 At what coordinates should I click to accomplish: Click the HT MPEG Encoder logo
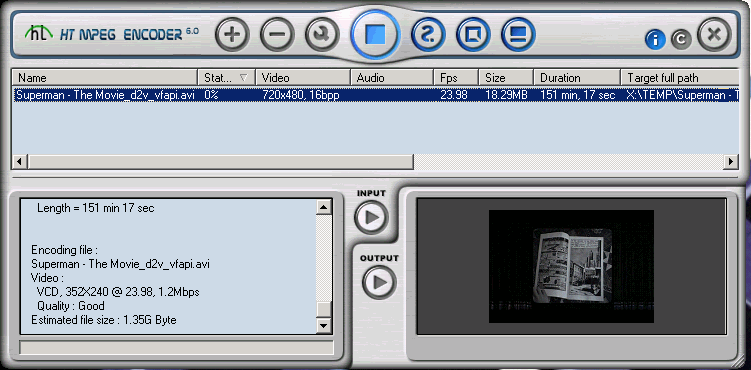click(x=111, y=34)
